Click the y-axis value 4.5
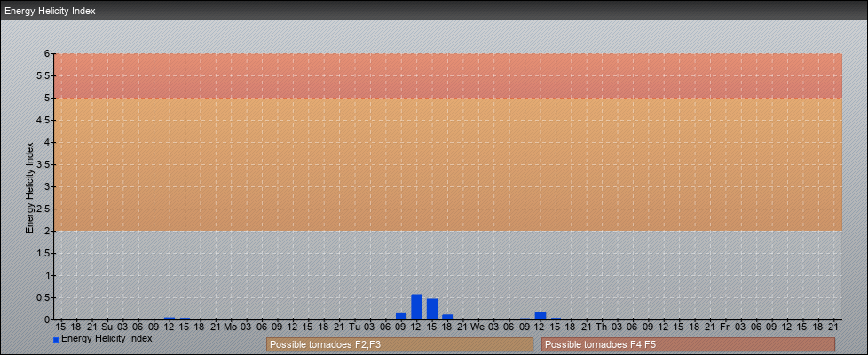Image resolution: width=868 pixels, height=355 pixels. click(43, 120)
